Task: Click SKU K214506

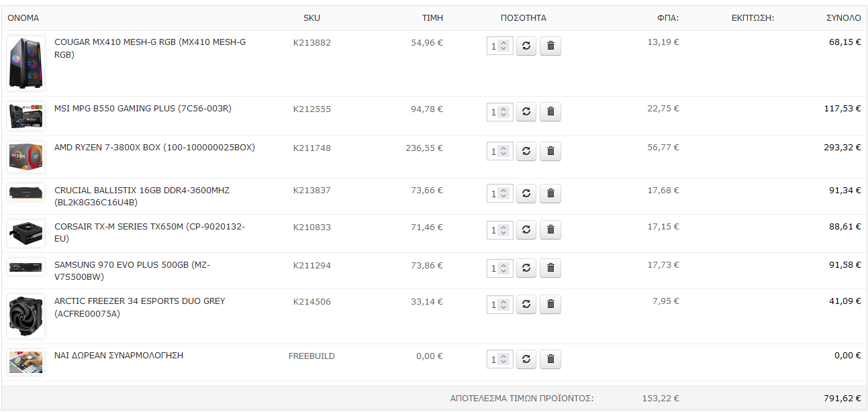Action: pos(312,301)
